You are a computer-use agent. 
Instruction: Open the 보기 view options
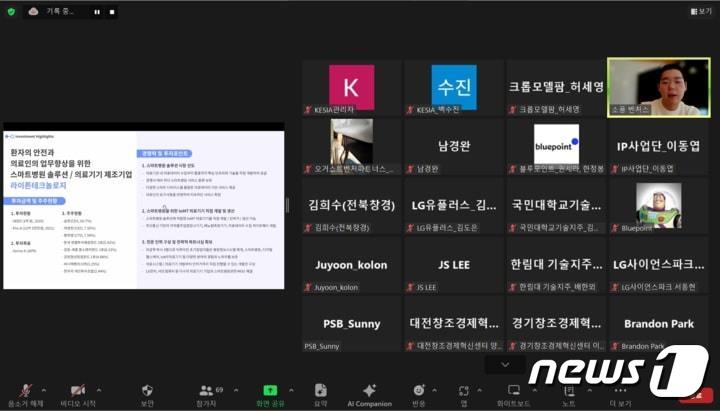(701, 11)
